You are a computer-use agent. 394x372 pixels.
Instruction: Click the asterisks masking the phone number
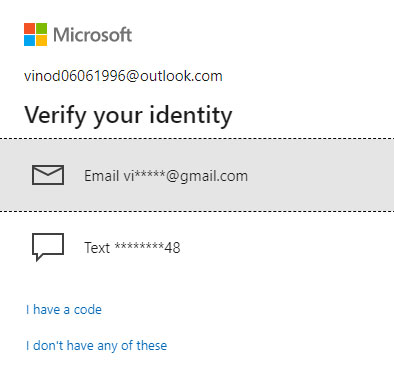click(139, 246)
